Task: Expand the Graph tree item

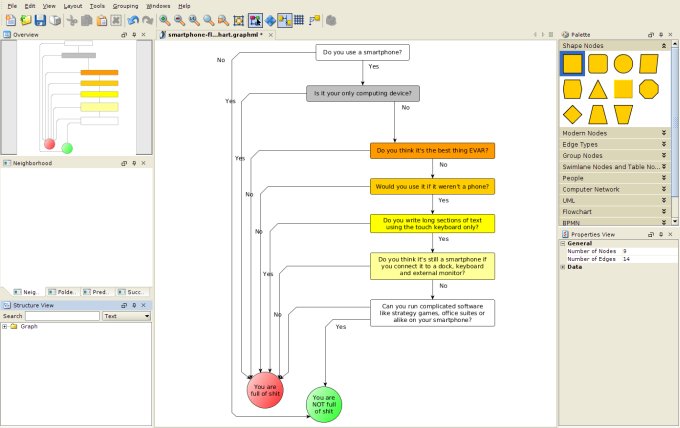Action: point(5,326)
